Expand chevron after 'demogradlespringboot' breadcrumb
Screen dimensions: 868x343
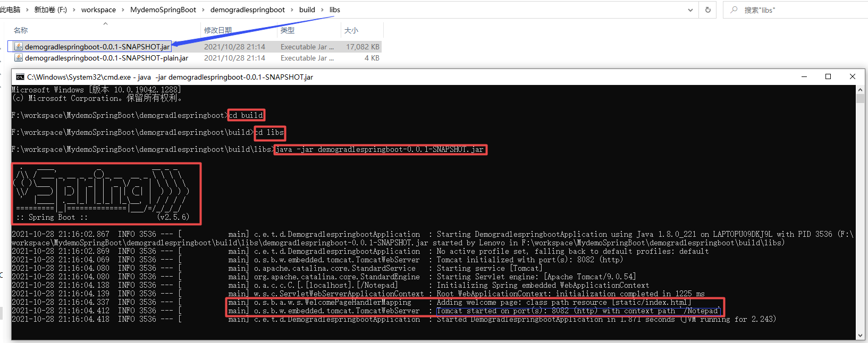click(x=292, y=10)
